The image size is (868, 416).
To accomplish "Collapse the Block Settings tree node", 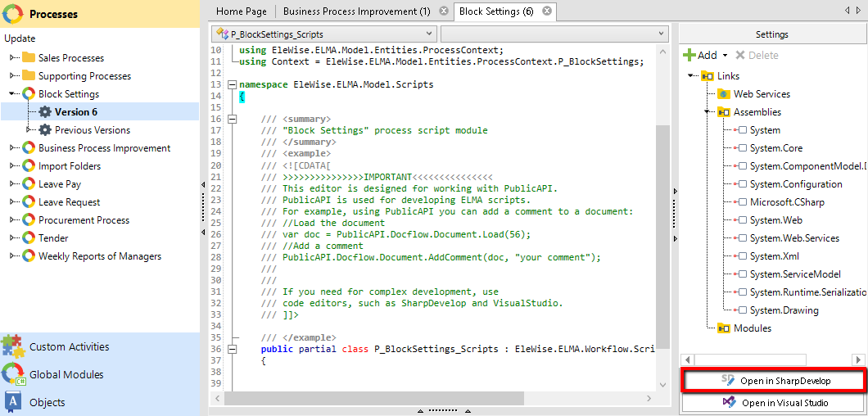I will [x=12, y=94].
